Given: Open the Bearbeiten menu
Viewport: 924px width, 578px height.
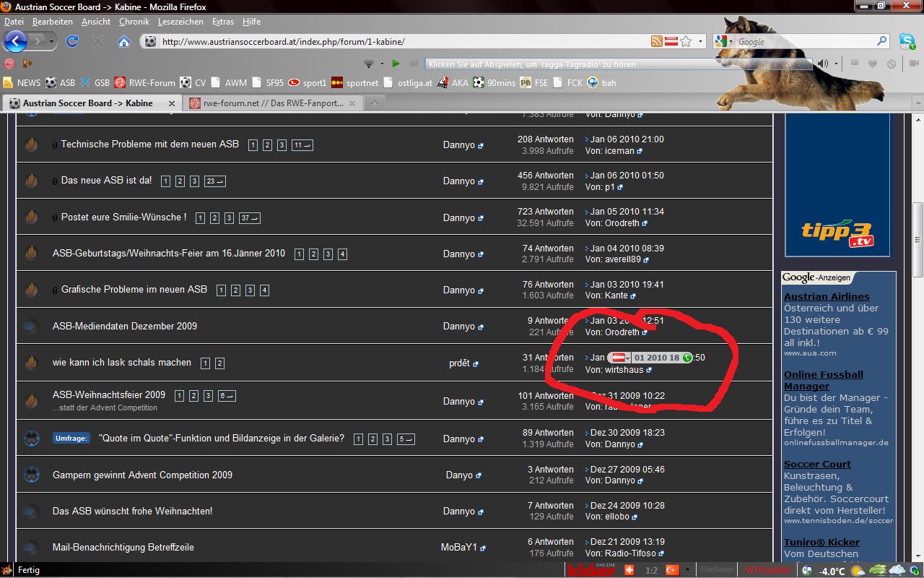Looking at the screenshot, I should pyautogui.click(x=53, y=22).
